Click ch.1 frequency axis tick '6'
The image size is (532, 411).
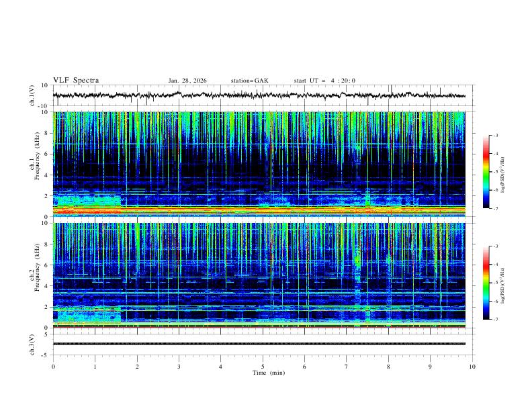(x=46, y=154)
